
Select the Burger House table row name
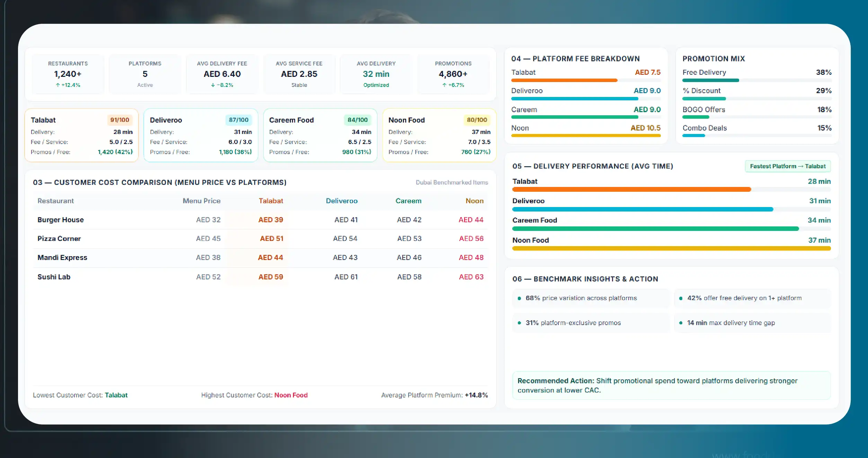tap(61, 220)
